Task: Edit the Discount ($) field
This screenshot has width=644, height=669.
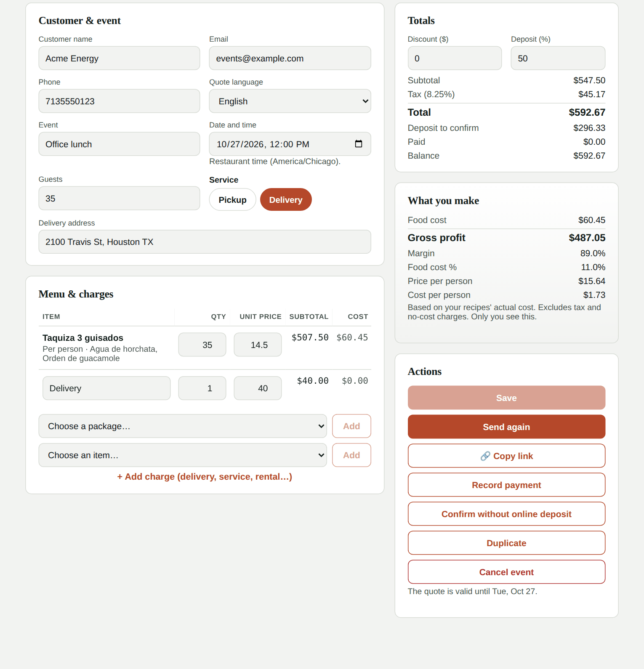Action: tap(455, 58)
